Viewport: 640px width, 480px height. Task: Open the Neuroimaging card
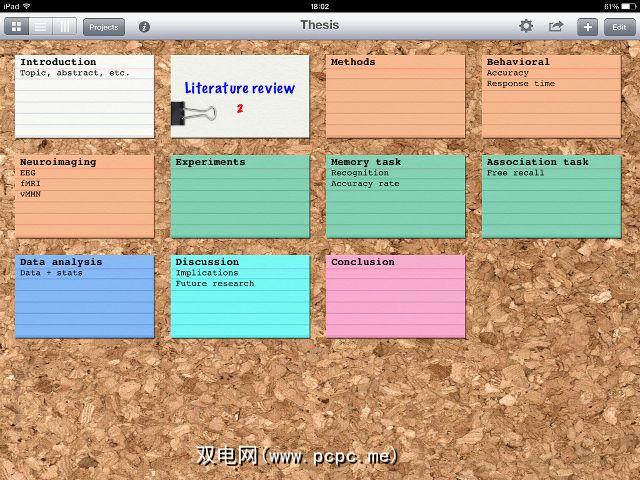[84, 196]
